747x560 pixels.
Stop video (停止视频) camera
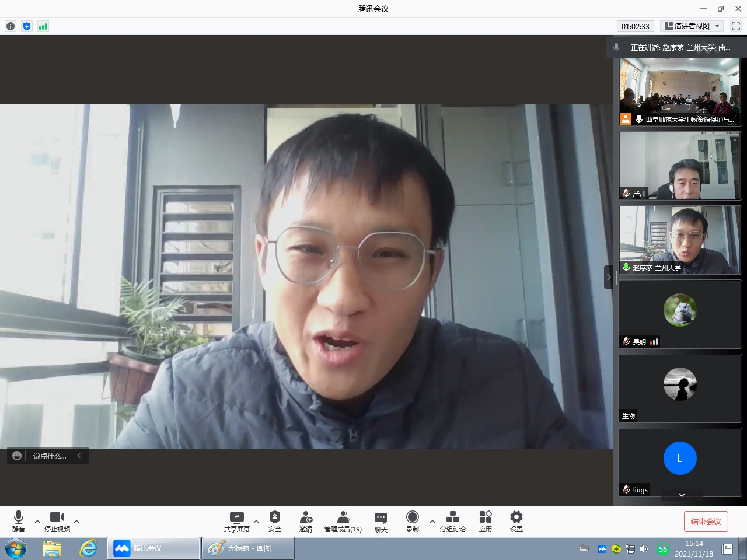pyautogui.click(x=57, y=521)
